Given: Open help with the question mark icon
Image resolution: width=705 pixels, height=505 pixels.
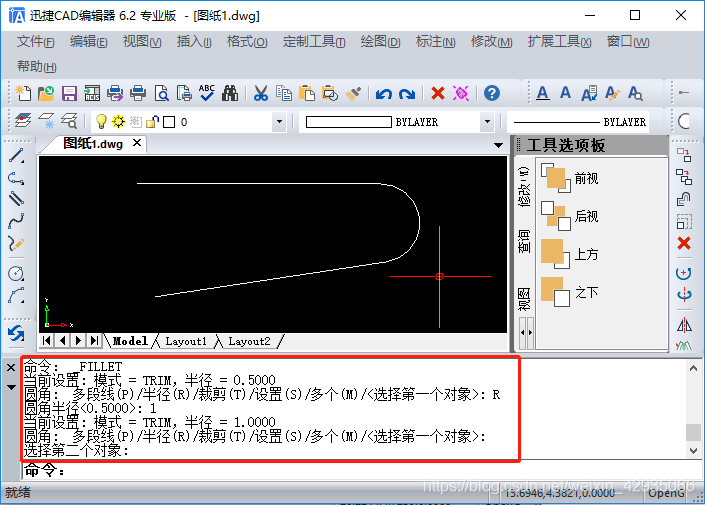Looking at the screenshot, I should click(x=492, y=93).
